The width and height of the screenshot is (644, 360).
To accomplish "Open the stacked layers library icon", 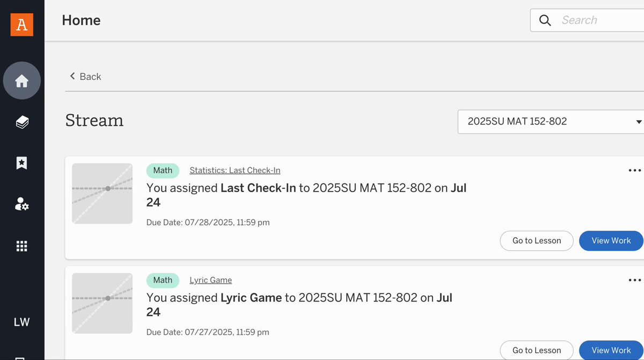I will point(22,122).
